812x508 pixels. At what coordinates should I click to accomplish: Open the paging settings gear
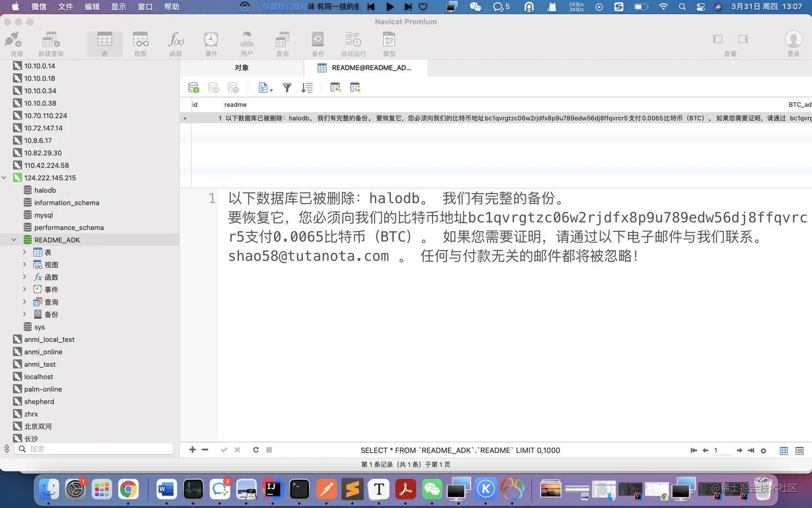(x=763, y=451)
